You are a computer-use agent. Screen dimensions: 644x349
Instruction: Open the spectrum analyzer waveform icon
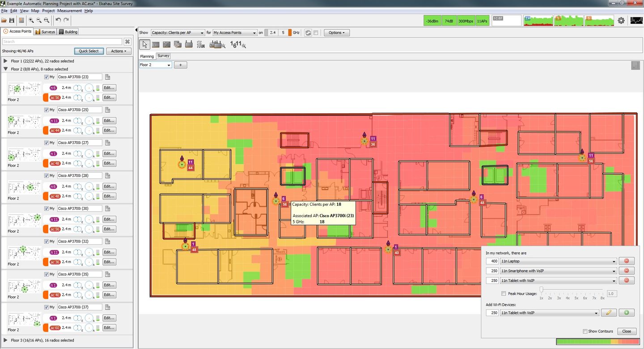pos(636,21)
